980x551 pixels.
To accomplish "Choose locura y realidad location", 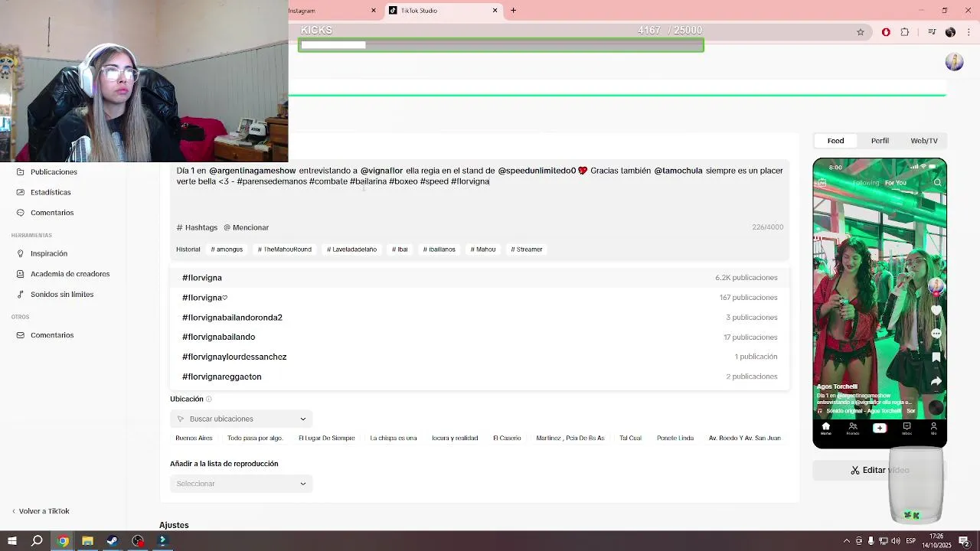I will click(455, 439).
